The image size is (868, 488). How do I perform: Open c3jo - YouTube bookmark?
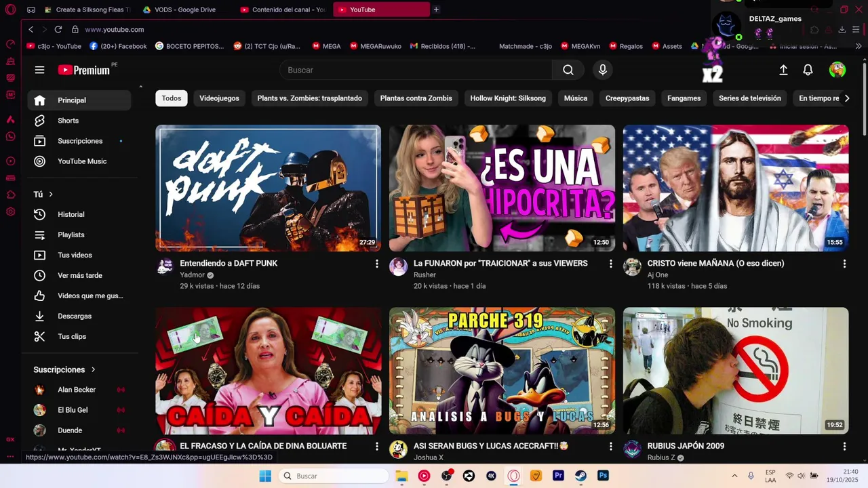(x=54, y=46)
